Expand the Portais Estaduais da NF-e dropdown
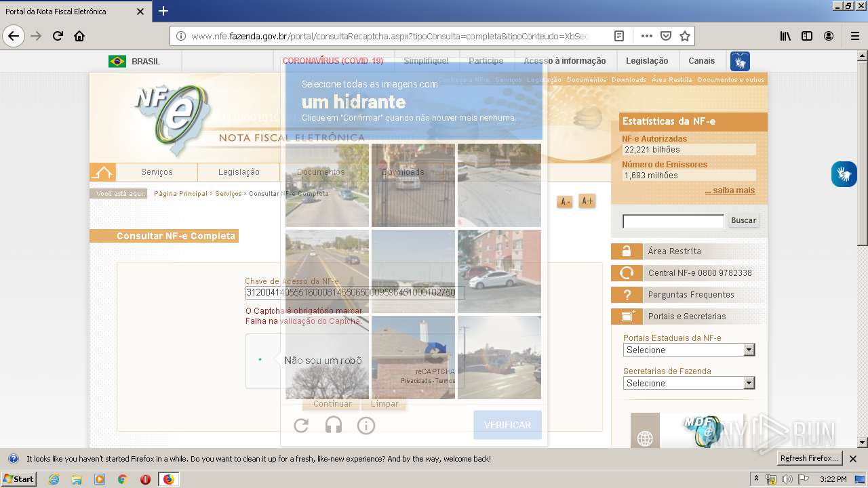 coord(689,350)
